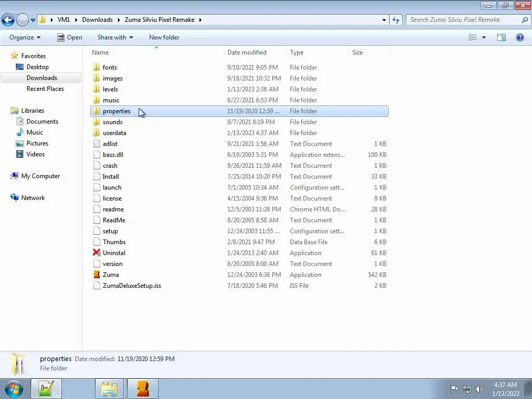Screen dimensions: 532x399
Task: Click the Network globe icon
Action: [x=15, y=197]
